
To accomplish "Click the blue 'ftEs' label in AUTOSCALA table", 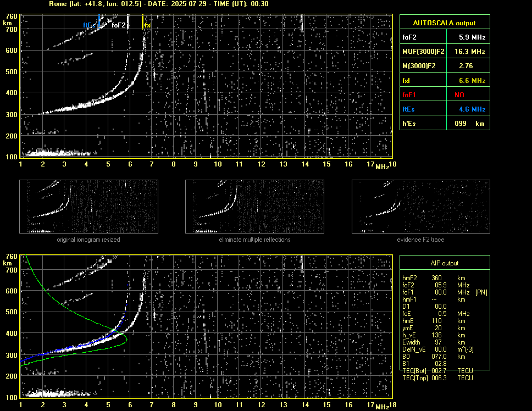I will pyautogui.click(x=408, y=109).
